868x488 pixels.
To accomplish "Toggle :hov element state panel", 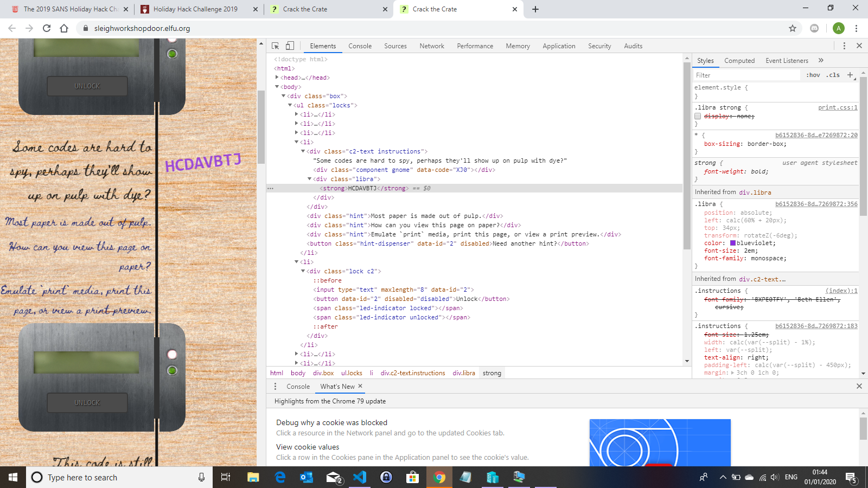I will [x=813, y=75].
